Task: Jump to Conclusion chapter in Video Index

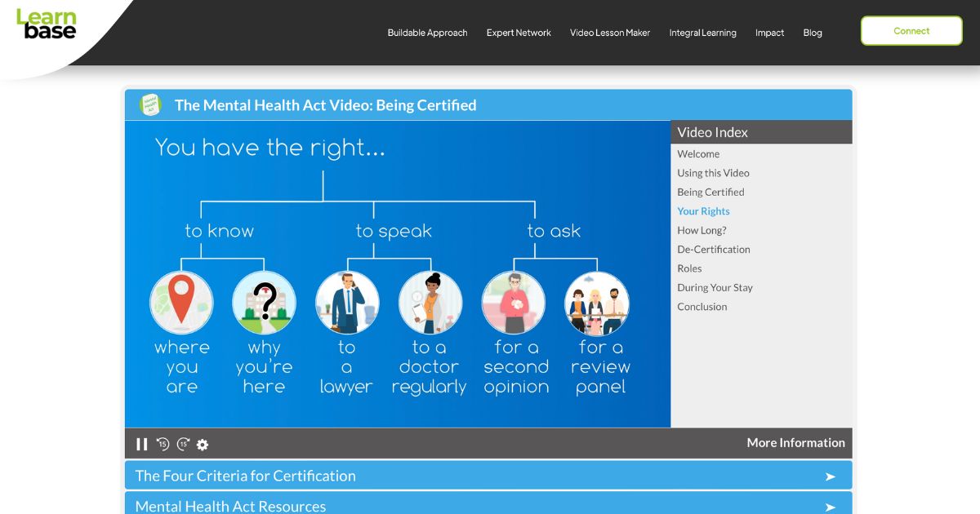Action: [702, 307]
